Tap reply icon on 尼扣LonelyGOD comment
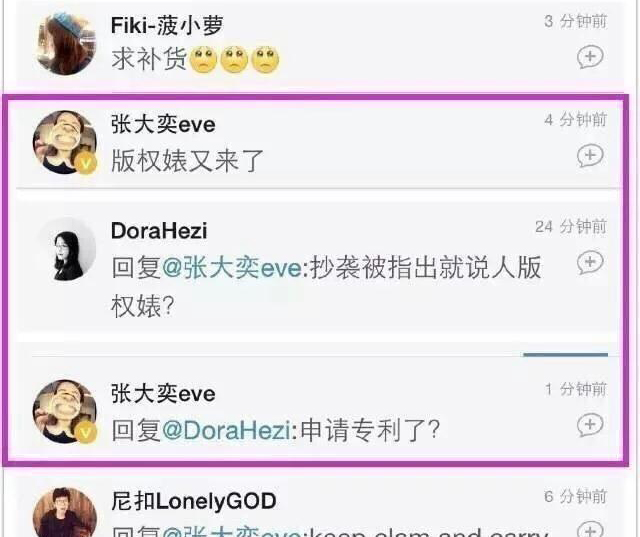Image resolution: width=640 pixels, height=537 pixels. (590, 529)
